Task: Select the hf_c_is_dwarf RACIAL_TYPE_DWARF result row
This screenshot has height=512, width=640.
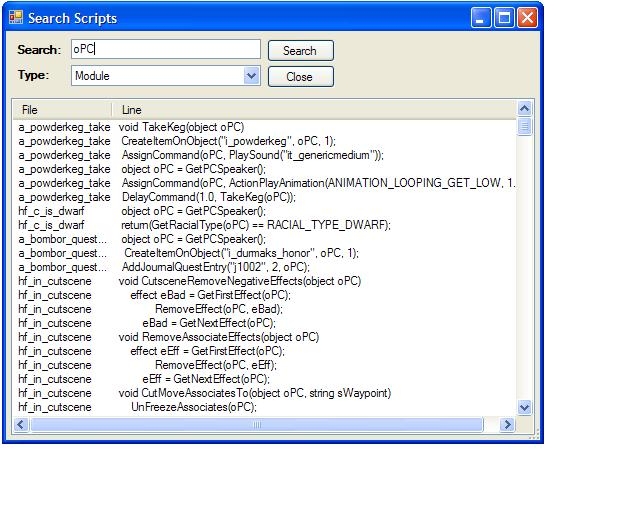Action: [256, 225]
